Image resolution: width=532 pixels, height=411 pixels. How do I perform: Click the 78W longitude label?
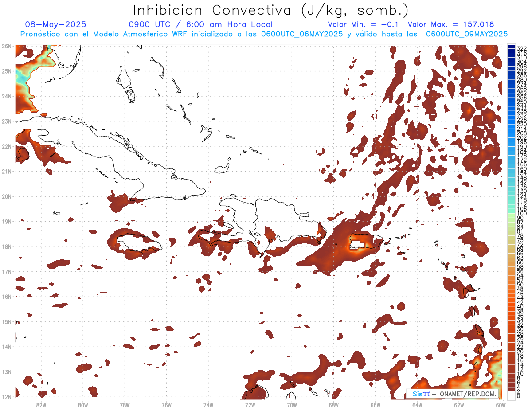tap(125, 404)
